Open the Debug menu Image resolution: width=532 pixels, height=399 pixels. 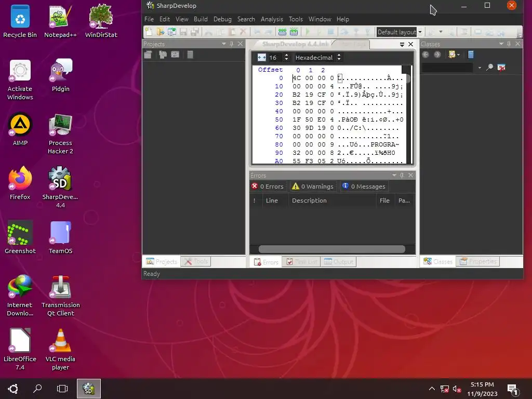(222, 19)
